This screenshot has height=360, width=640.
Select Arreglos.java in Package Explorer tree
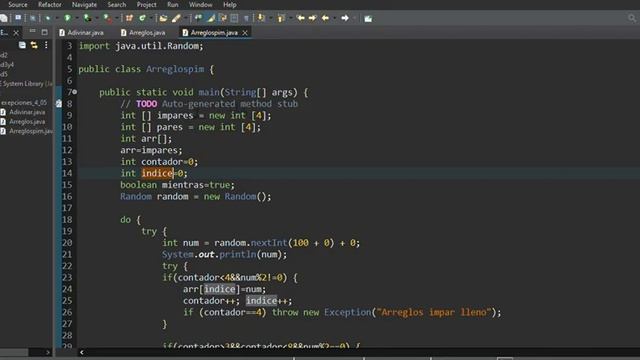point(27,122)
